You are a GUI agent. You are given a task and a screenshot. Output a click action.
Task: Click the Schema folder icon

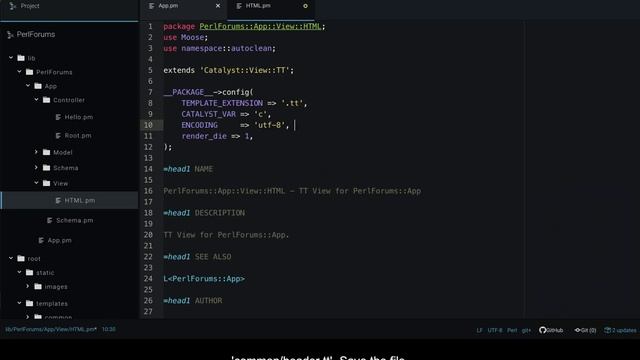(47, 168)
